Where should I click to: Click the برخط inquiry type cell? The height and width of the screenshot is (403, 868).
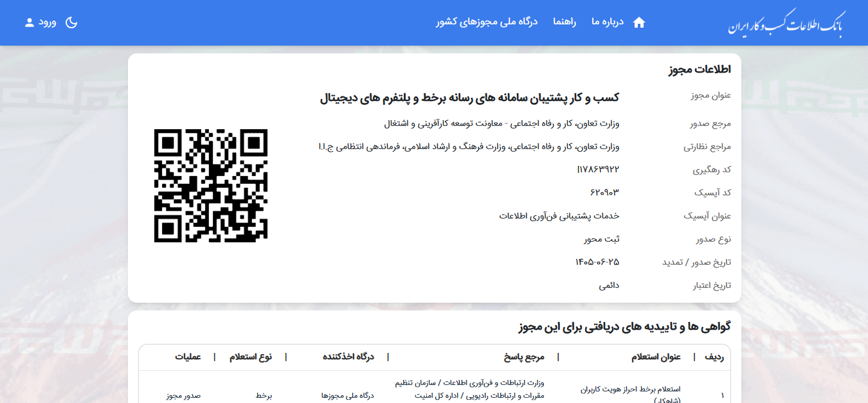click(264, 396)
